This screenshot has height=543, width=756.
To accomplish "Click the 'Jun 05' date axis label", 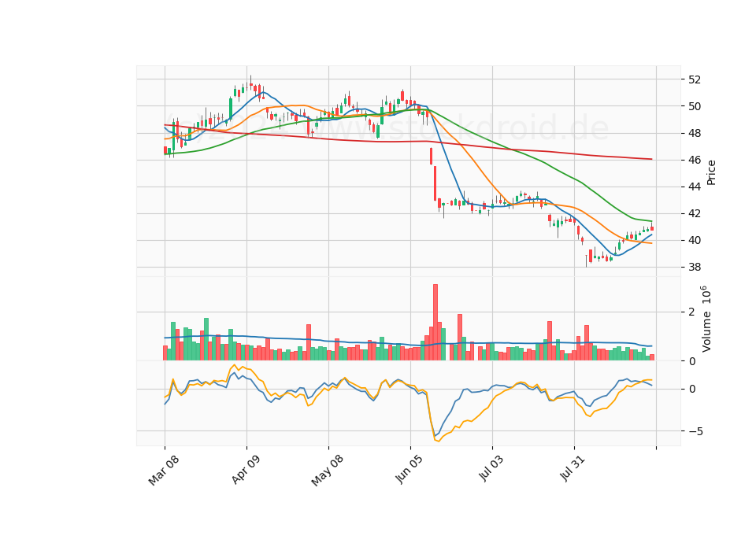I will [x=409, y=469].
